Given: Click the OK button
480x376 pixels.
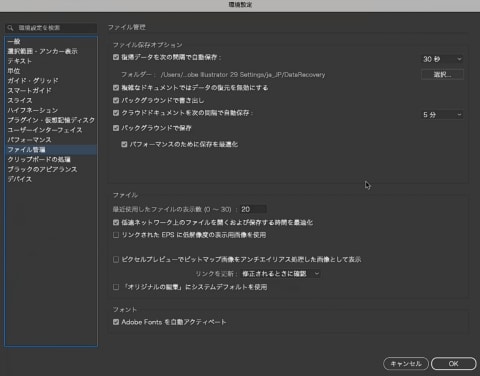Looking at the screenshot, I should coord(454,364).
